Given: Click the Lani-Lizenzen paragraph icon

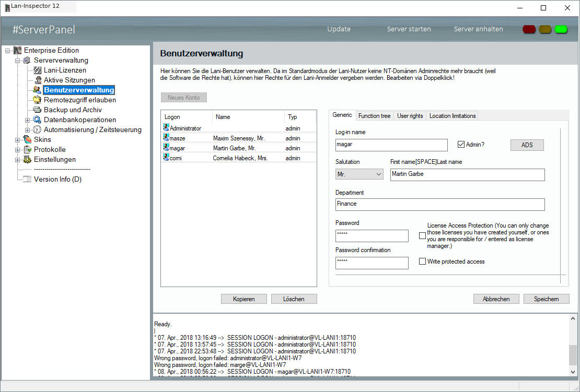Looking at the screenshot, I should [x=37, y=70].
